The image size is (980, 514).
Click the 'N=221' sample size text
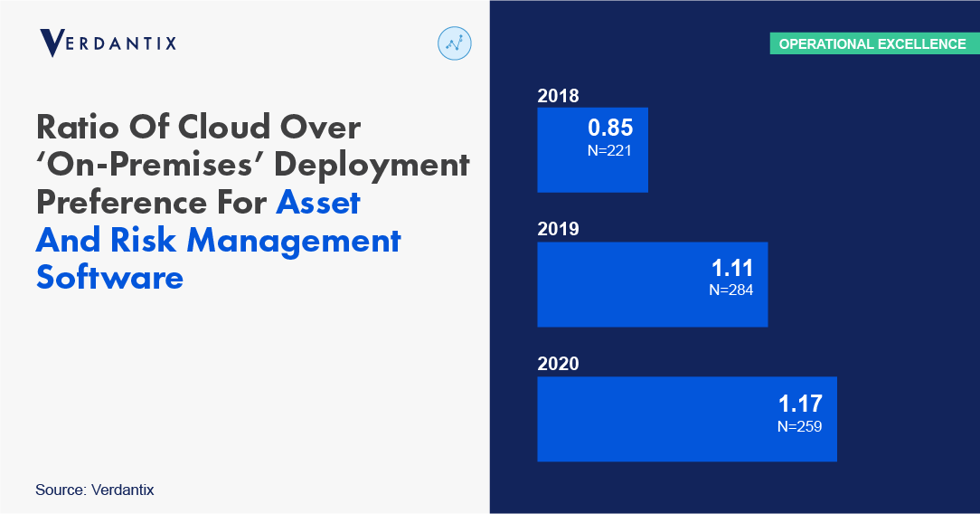pyautogui.click(x=609, y=151)
